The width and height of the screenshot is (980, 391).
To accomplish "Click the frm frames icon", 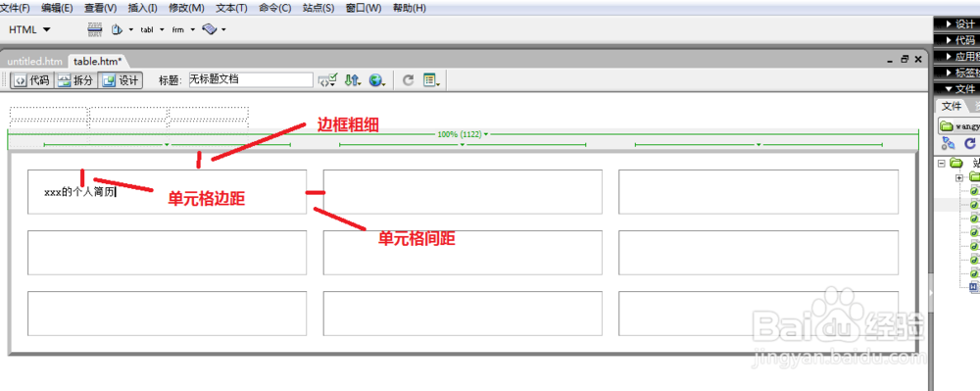I will click(x=178, y=29).
